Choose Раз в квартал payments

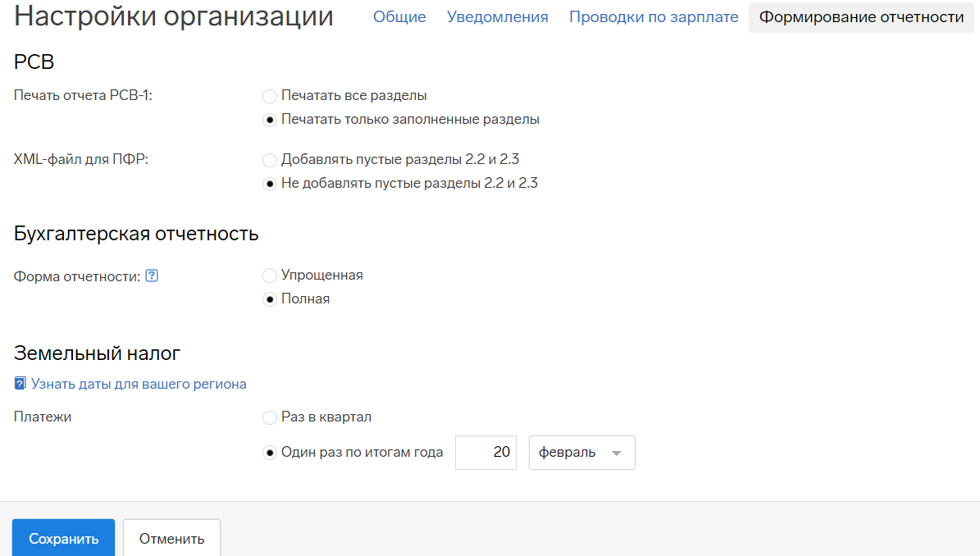click(269, 417)
